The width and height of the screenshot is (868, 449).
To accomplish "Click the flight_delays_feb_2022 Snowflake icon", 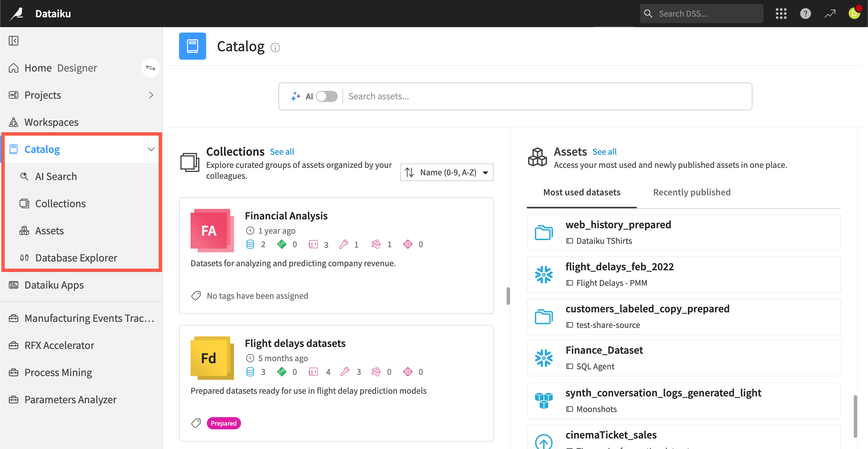I will coord(544,274).
